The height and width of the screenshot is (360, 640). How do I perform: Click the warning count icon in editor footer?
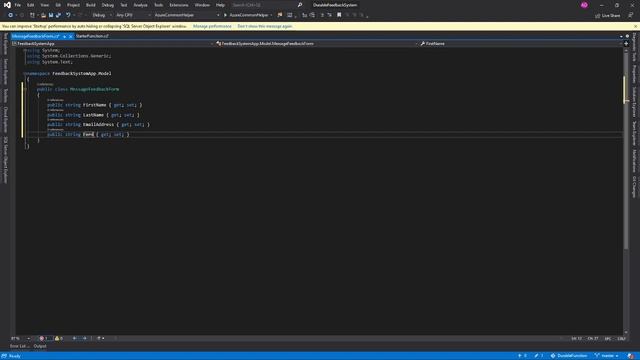click(57, 338)
